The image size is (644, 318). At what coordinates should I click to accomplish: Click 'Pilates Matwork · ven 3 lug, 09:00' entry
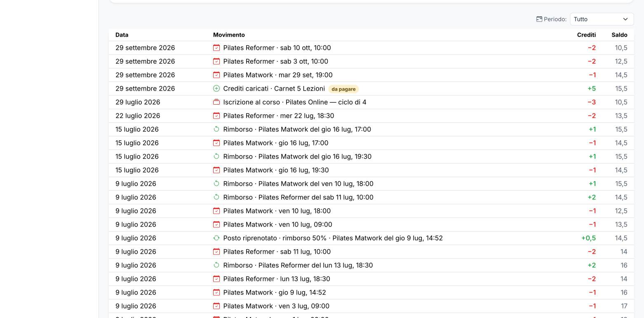pyautogui.click(x=276, y=306)
